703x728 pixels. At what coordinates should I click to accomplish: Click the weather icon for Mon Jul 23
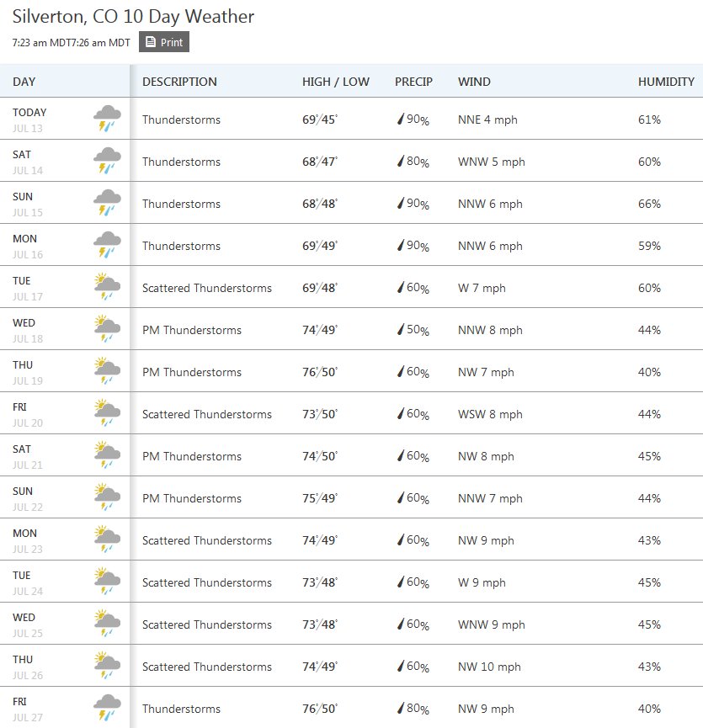tap(107, 539)
